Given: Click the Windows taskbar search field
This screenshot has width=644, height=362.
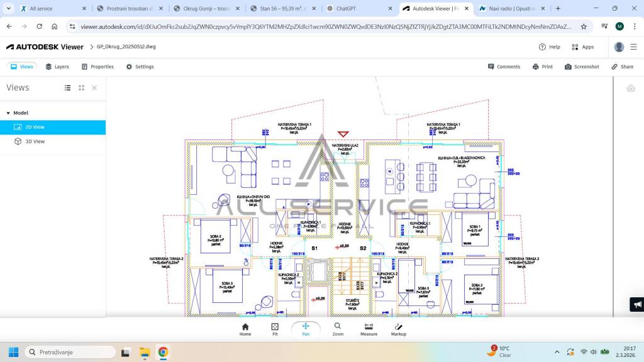Looking at the screenshot, I should tap(70, 352).
